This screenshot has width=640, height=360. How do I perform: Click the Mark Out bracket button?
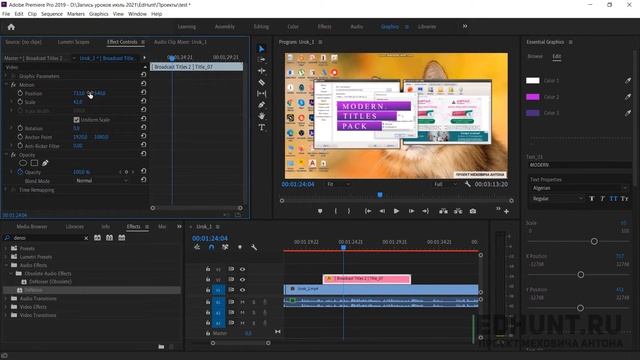349,211
